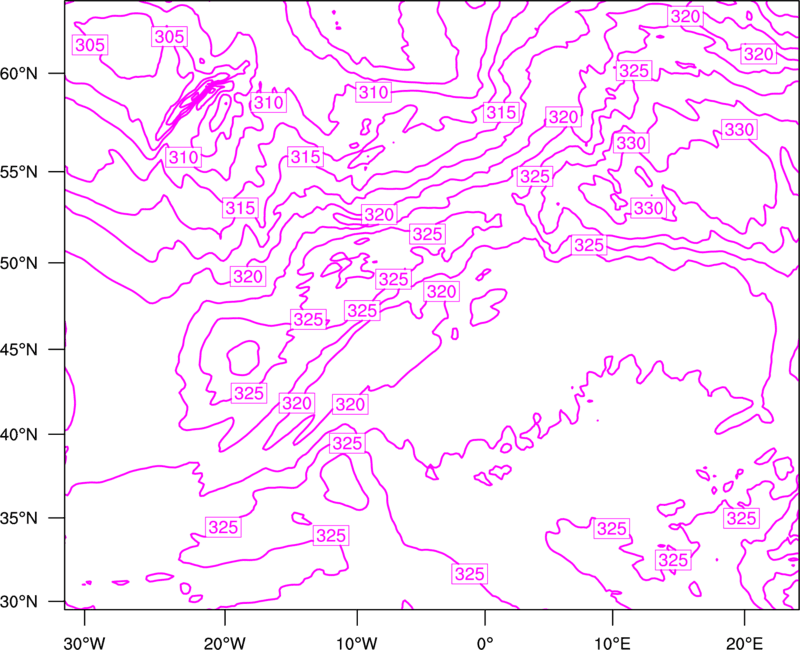Click the 10°E longitude axis label
This screenshot has width=800, height=650.
click(612, 642)
